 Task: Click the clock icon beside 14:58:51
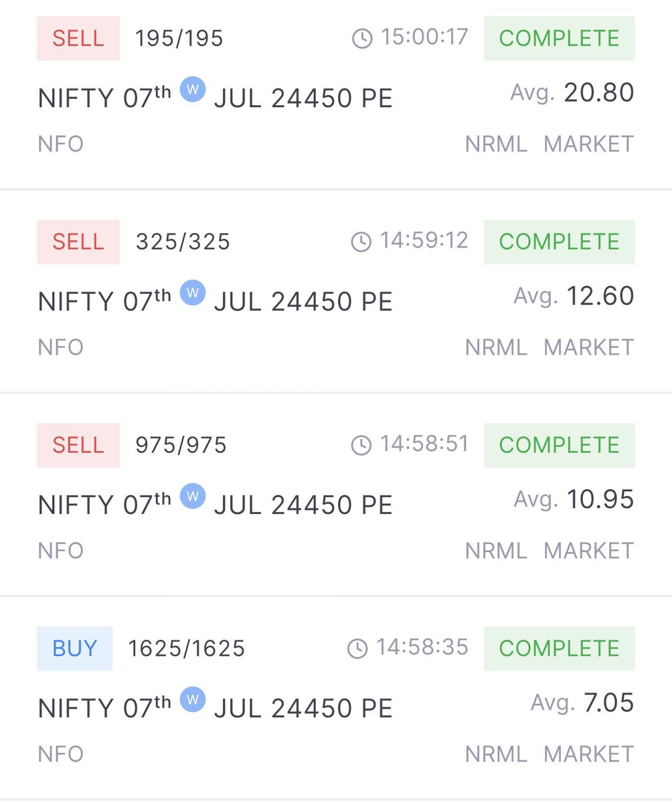361,446
